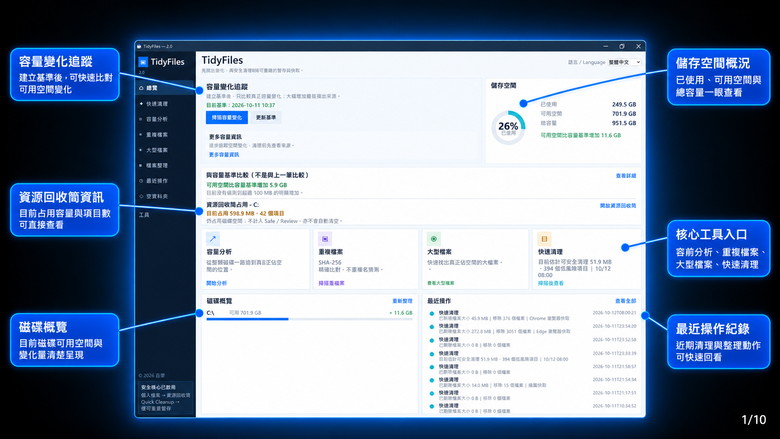Screen dimensions: 780x439
Task: Click the 開啟資源回收筒 link
Action: (x=618, y=205)
